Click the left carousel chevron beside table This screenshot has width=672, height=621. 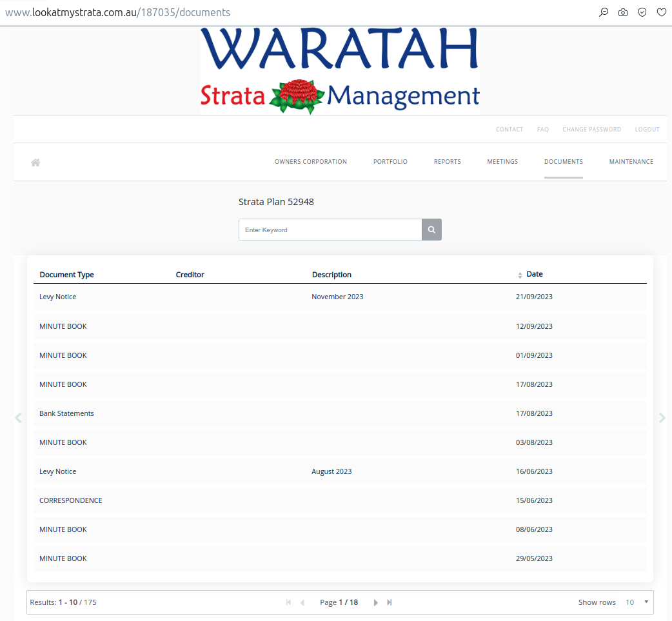[x=18, y=418]
